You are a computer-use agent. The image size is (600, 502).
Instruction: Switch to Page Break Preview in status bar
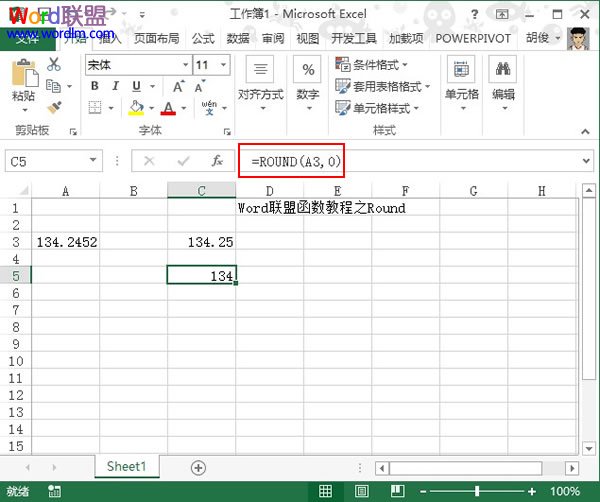[397, 491]
